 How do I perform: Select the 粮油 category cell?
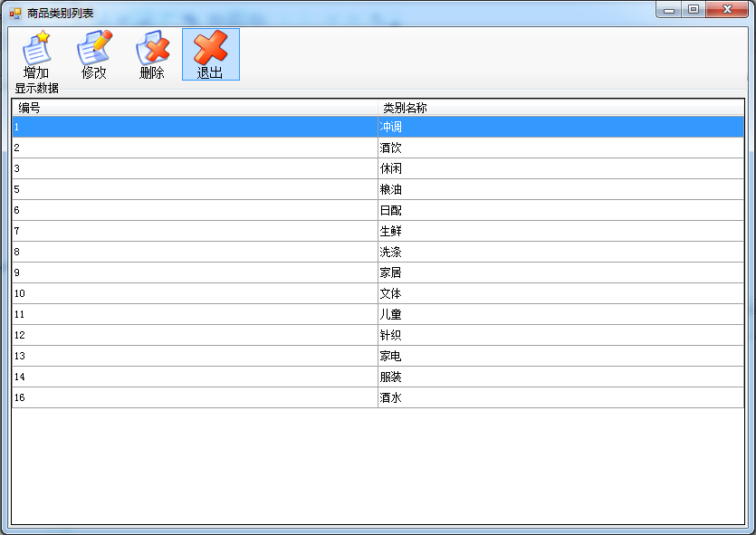pyautogui.click(x=560, y=189)
